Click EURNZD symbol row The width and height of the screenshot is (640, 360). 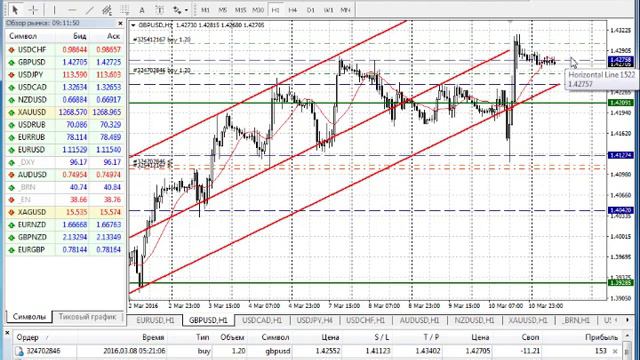(65, 225)
